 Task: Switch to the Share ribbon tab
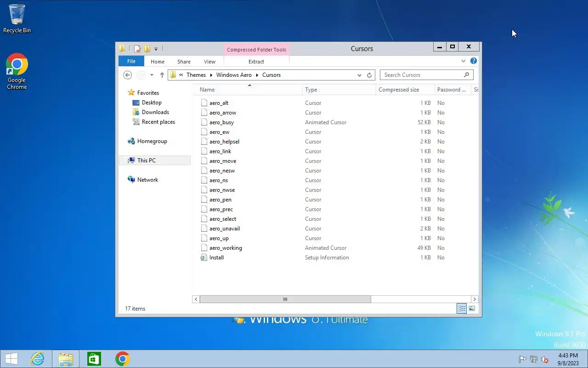pos(184,62)
